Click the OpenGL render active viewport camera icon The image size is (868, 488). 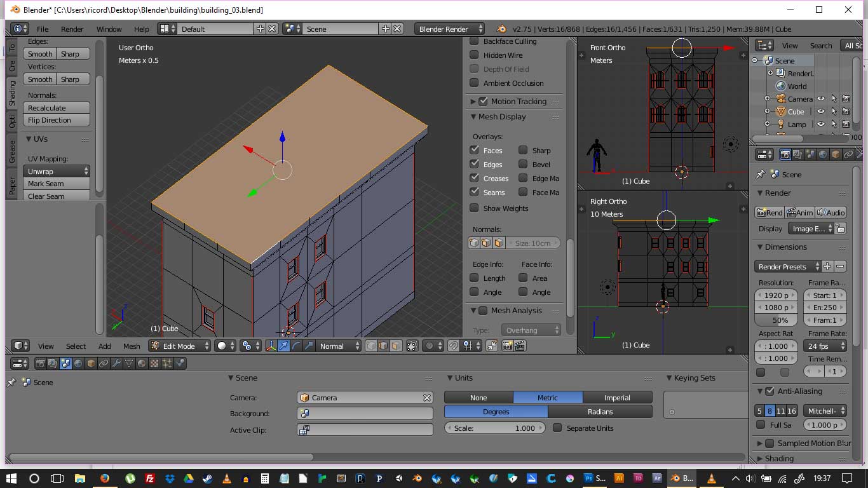point(507,346)
